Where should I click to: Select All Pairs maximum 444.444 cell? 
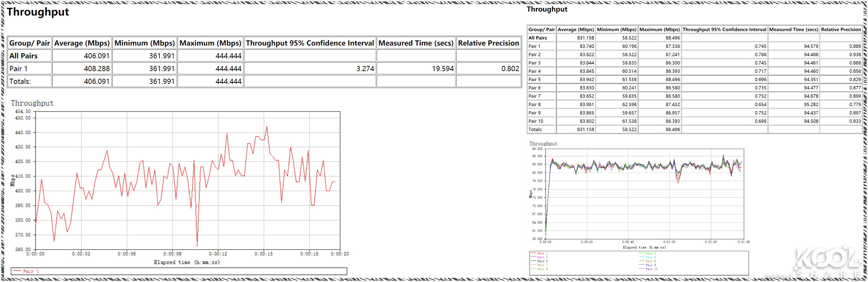pyautogui.click(x=228, y=56)
